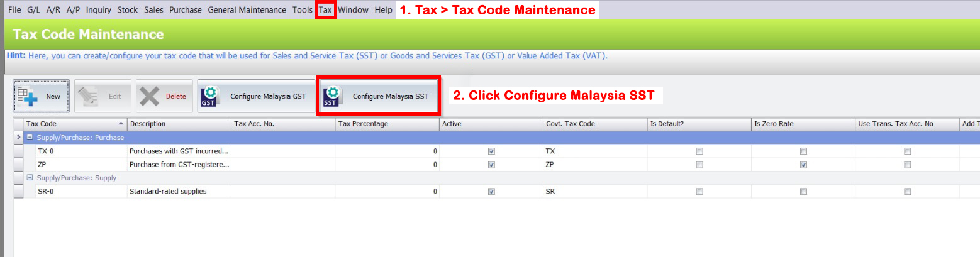Click the Configure Malaysia GST gear icon
Screen dimensions: 980x257
tap(210, 96)
